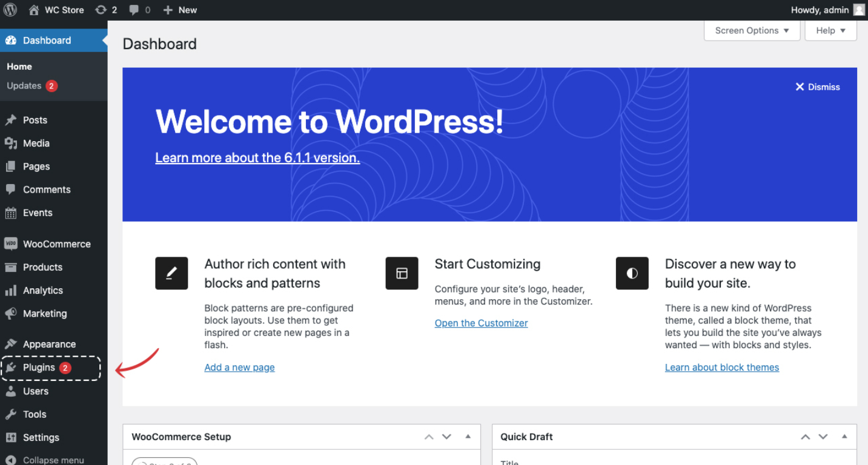Toggle the WooCommerce Setup panel collapse triangle
Viewport: 868px width, 465px height.
(468, 437)
